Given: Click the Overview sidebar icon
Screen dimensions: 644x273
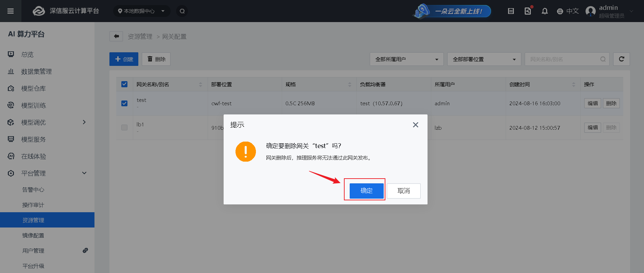Looking at the screenshot, I should (11, 54).
